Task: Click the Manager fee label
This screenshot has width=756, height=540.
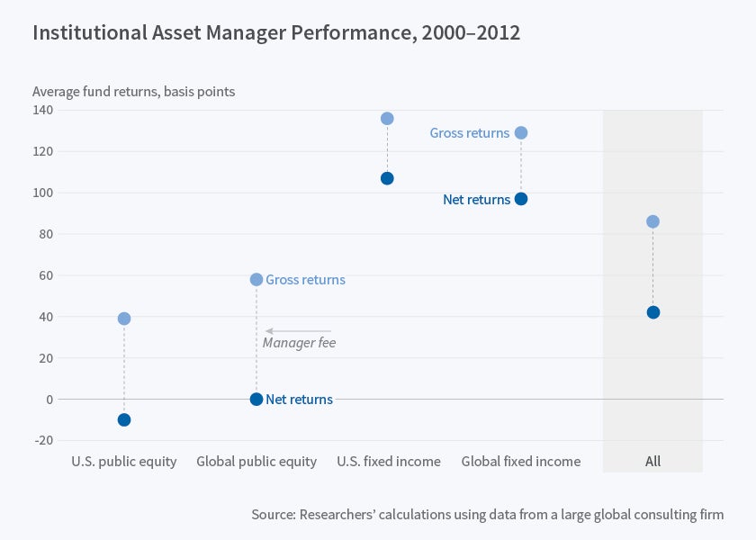Action: pos(299,343)
